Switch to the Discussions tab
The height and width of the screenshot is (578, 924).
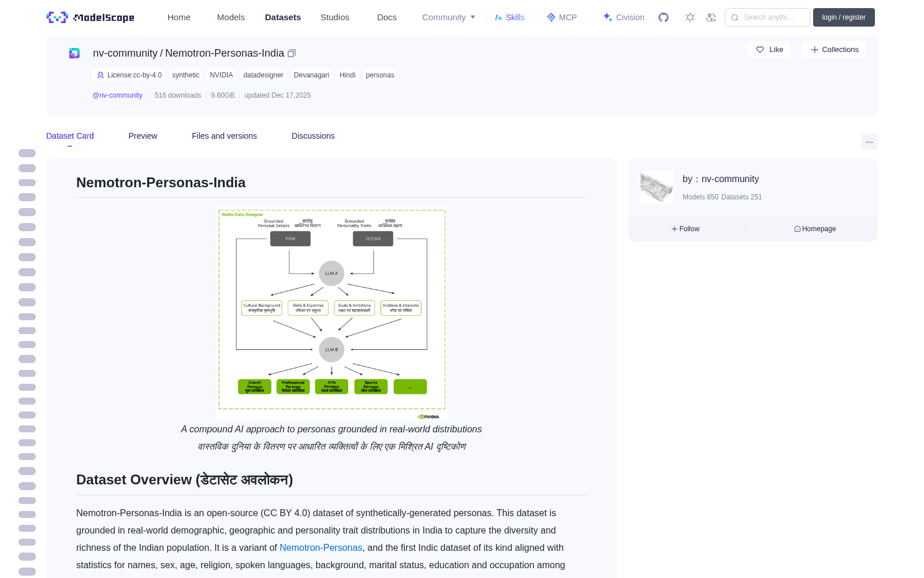point(313,136)
